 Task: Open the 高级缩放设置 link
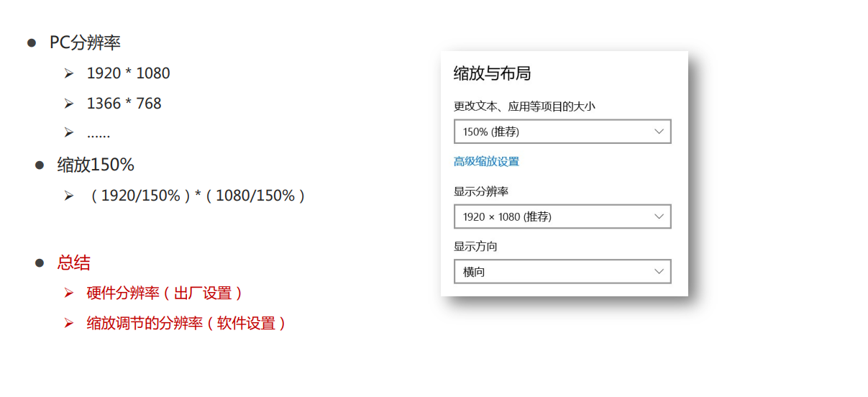pyautogui.click(x=486, y=162)
